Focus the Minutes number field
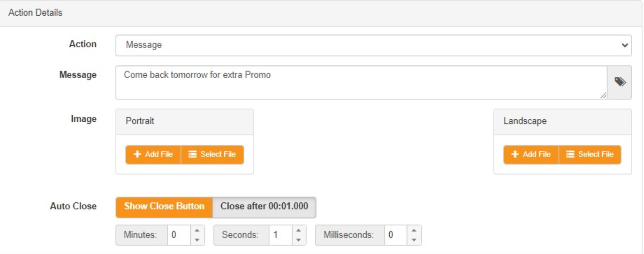Image resolution: width=644 pixels, height=254 pixels. [179, 235]
